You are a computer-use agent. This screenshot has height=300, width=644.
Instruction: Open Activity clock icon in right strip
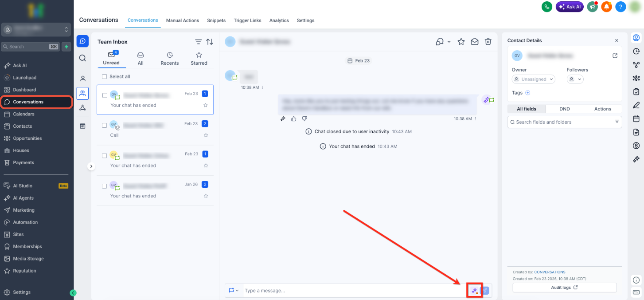[636, 51]
